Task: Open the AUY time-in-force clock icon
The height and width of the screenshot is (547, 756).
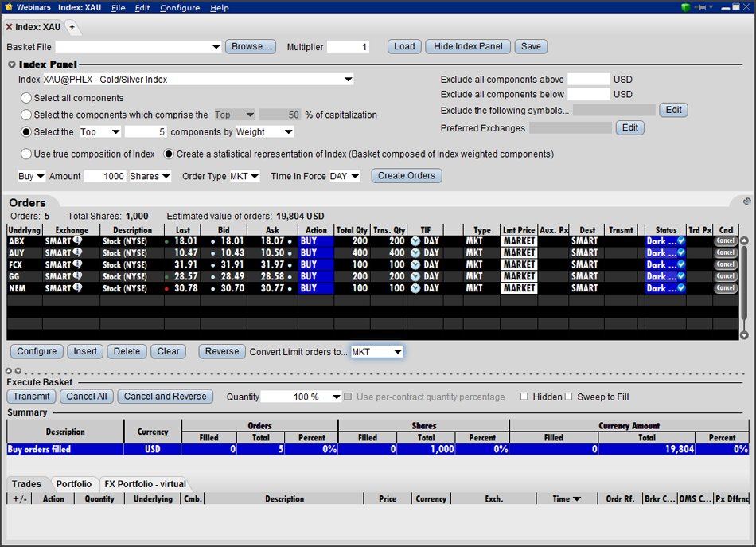Action: click(x=415, y=252)
